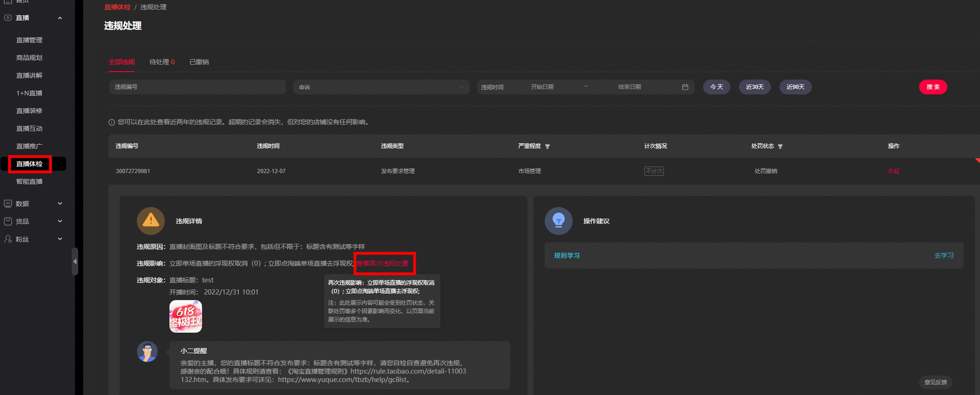Switch to the 待处理 tab
The width and height of the screenshot is (980, 395).
pos(162,62)
